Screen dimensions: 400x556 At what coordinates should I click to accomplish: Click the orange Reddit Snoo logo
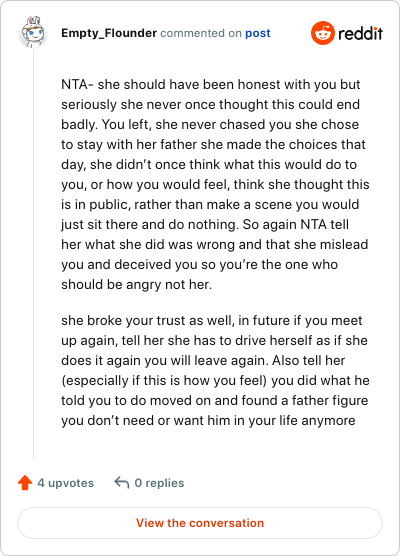point(323,33)
